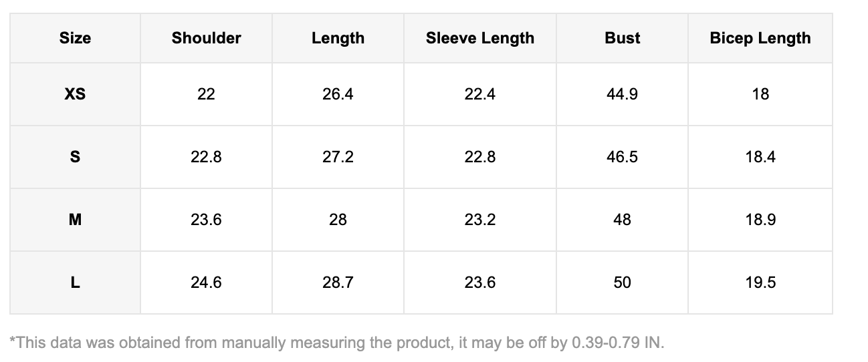Click the L size row label
The width and height of the screenshot is (868, 362).
(75, 283)
